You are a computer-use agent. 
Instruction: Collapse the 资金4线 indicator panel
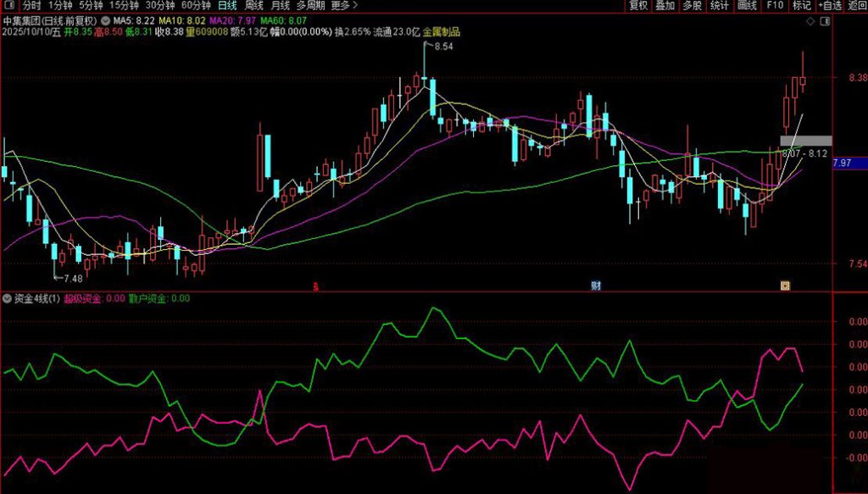click(x=7, y=298)
